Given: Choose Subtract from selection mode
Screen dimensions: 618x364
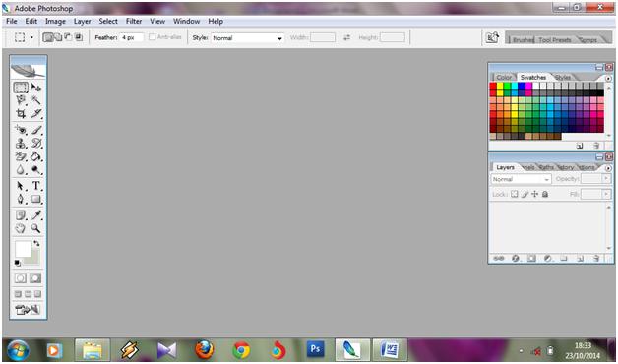Looking at the screenshot, I should point(68,37).
